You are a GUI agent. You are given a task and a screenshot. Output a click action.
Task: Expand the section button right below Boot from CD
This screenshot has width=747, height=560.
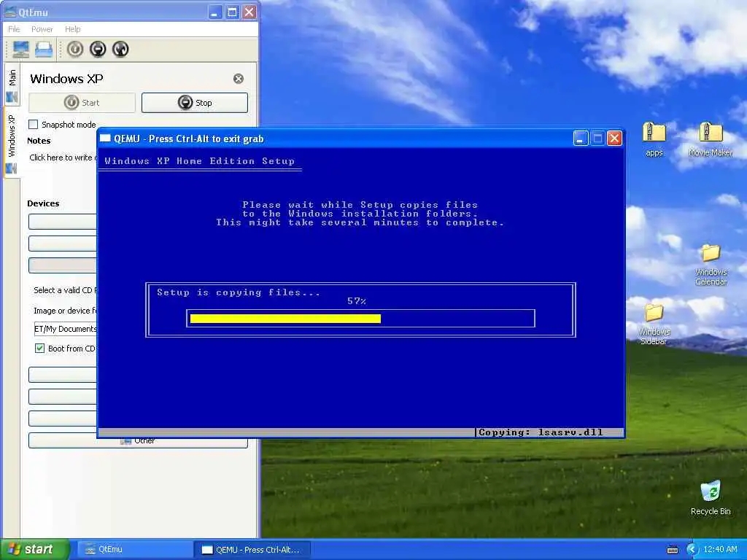pyautogui.click(x=63, y=375)
